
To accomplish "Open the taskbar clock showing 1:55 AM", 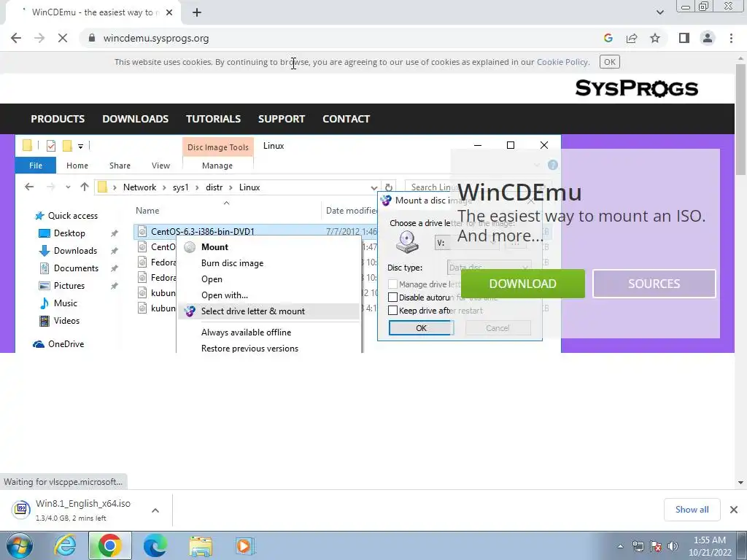I will point(709,546).
